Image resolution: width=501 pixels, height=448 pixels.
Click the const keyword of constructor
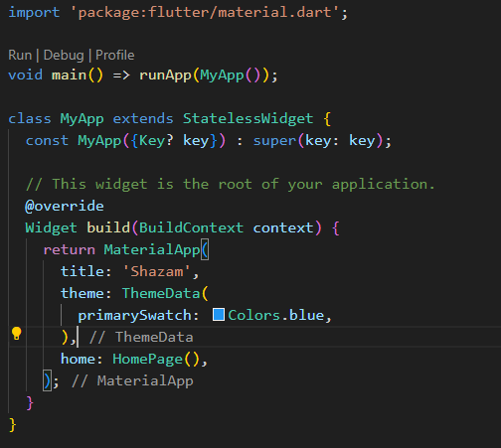click(x=47, y=140)
